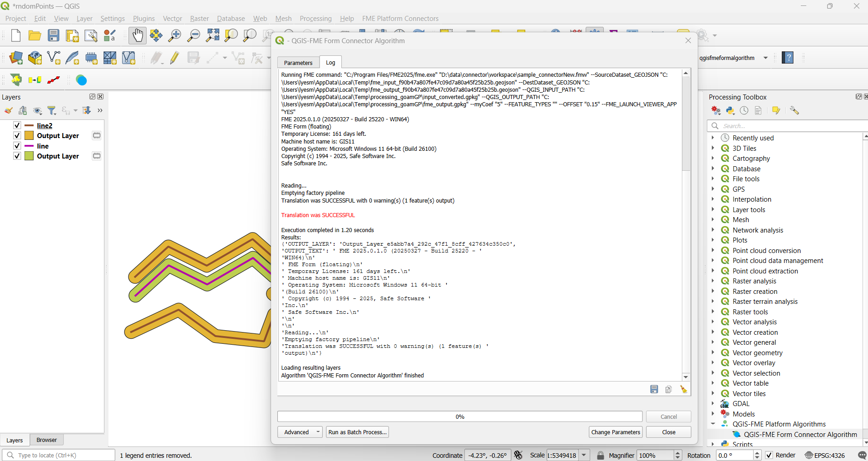
Task: Click the New SpatiaLite Layer feather icon
Action: click(x=73, y=58)
